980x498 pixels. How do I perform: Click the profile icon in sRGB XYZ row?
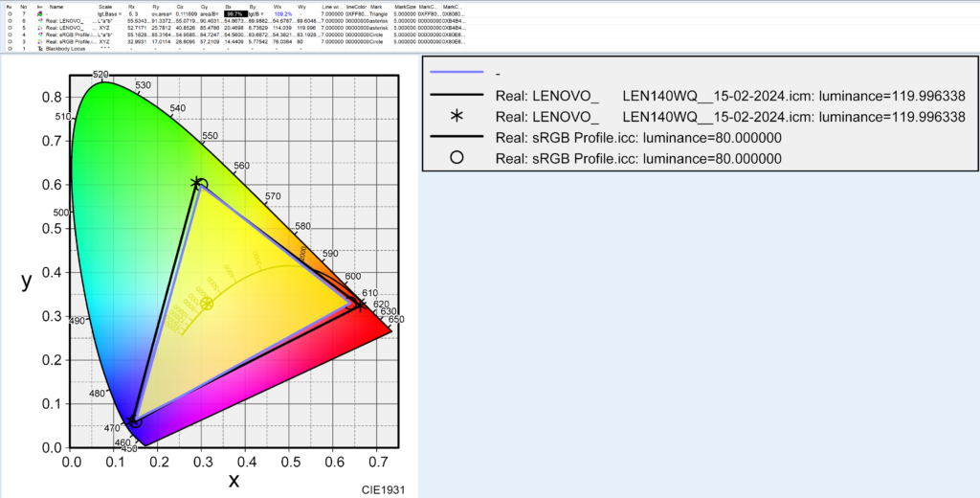39,41
